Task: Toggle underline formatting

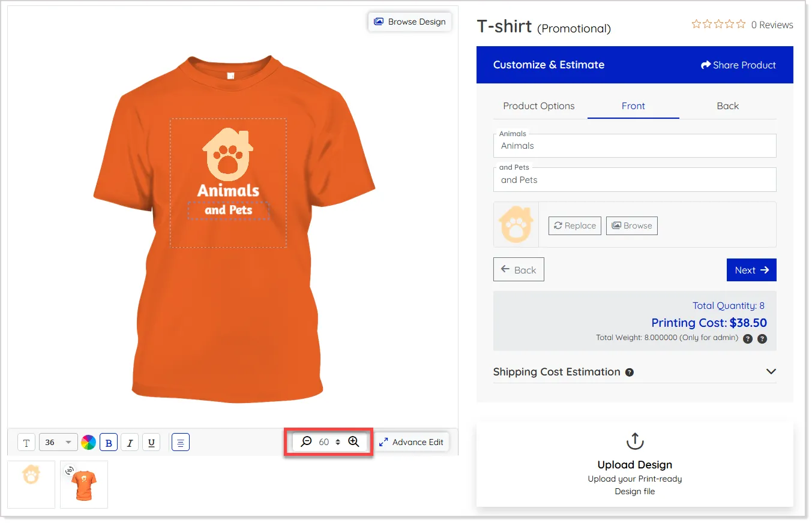Action: point(151,443)
